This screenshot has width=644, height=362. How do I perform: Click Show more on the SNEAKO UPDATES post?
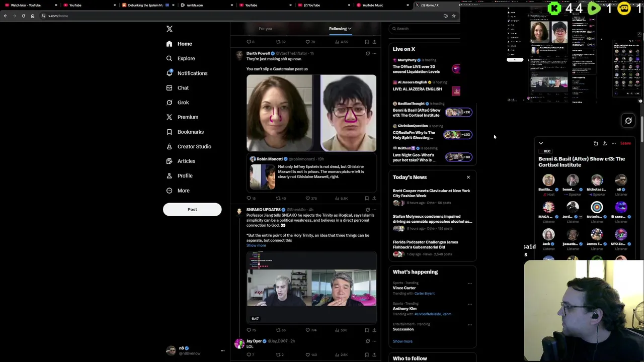256,245
